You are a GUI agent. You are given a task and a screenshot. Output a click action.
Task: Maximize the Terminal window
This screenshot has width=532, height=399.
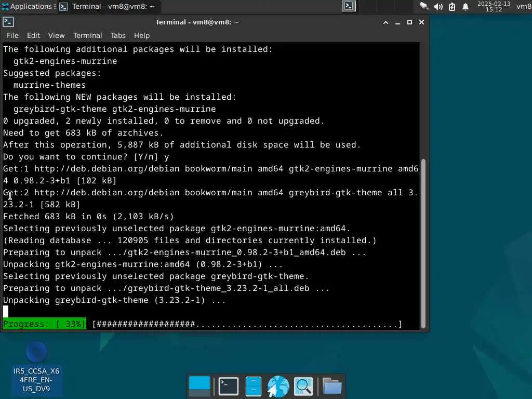409,22
